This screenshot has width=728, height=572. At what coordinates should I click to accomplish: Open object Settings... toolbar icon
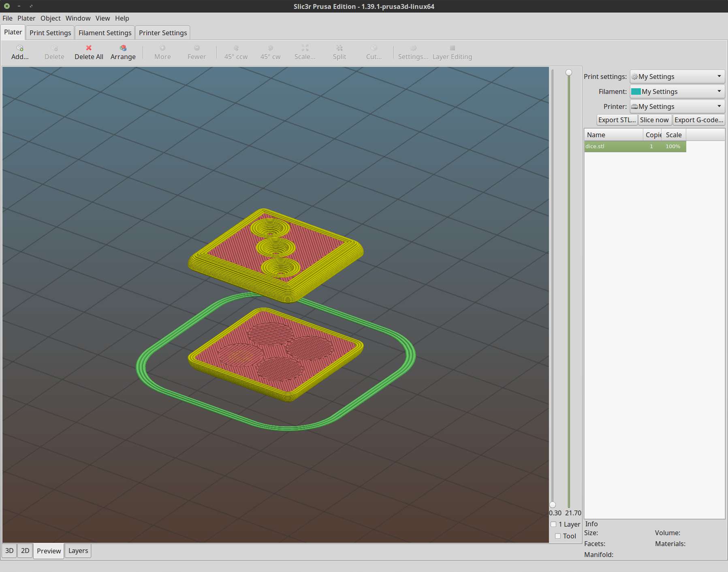[413, 48]
